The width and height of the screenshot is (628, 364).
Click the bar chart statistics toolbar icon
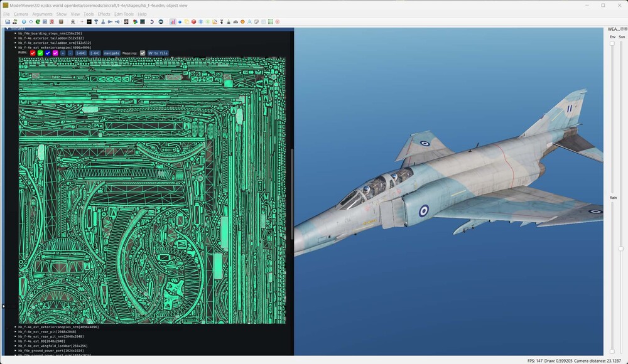pos(173,22)
